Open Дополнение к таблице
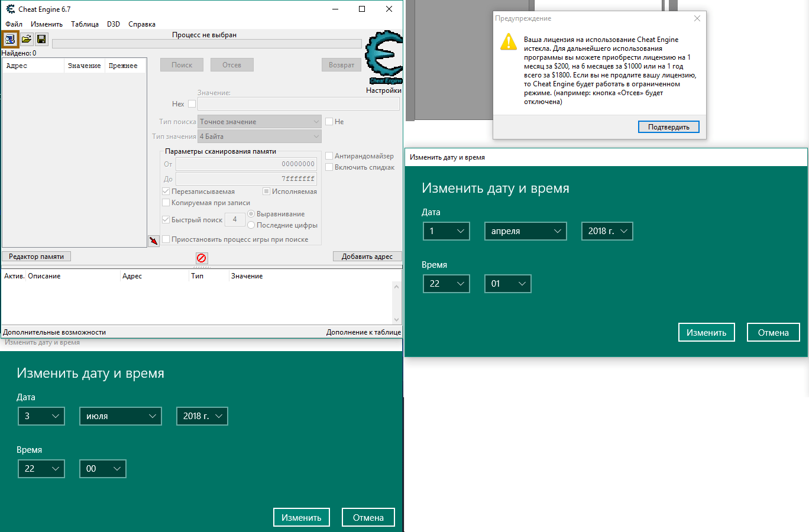 pyautogui.click(x=364, y=332)
